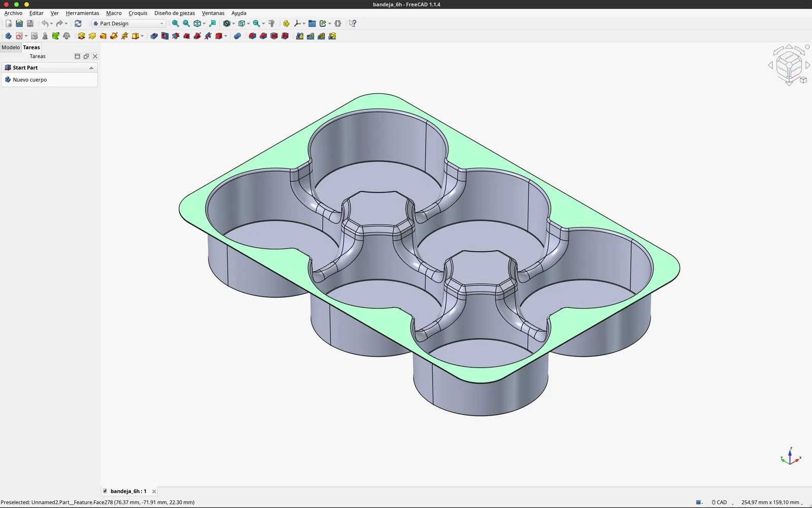The height and width of the screenshot is (508, 812).
Task: Open the Archivo menu
Action: click(x=13, y=13)
